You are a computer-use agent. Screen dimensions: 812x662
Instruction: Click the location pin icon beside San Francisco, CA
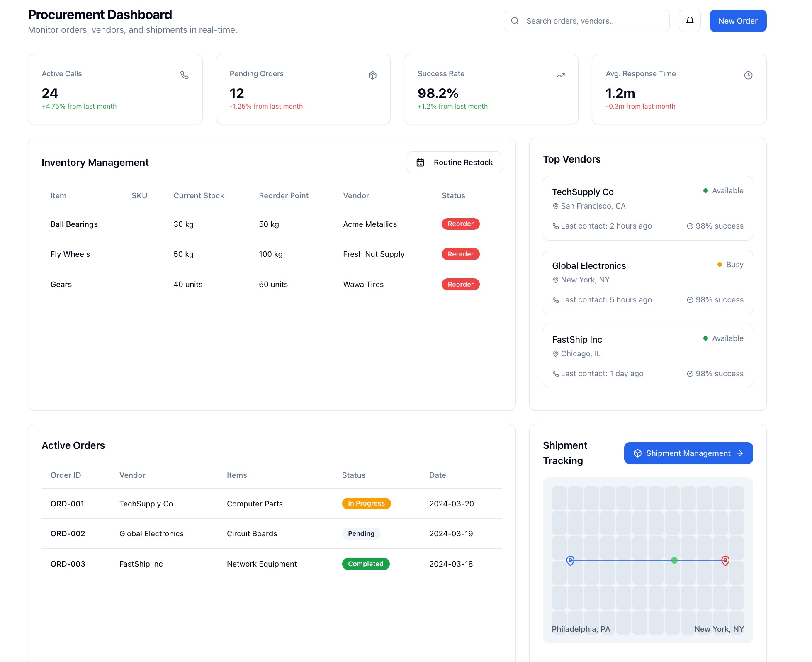(556, 206)
